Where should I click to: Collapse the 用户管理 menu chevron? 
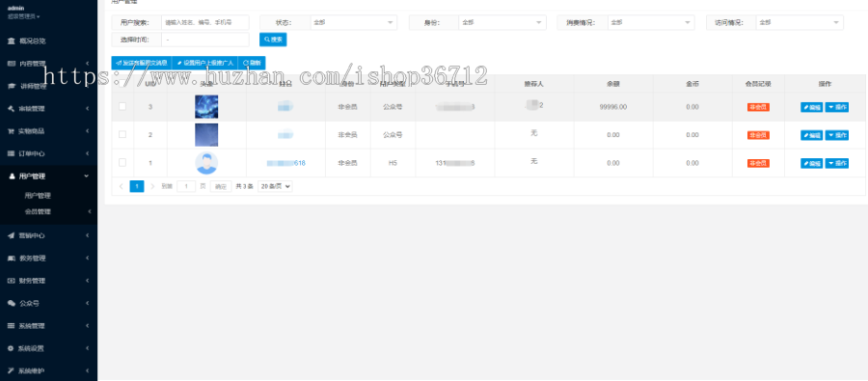(87, 177)
